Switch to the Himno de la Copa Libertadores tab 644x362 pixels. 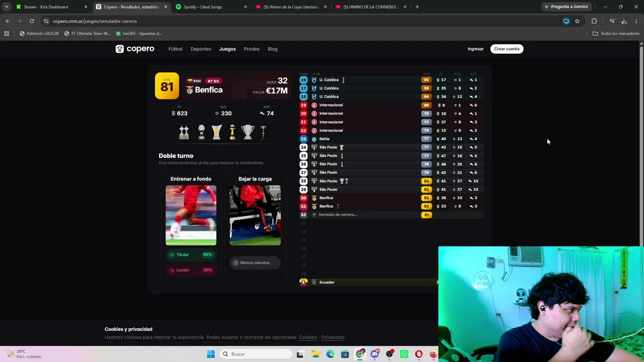(291, 7)
